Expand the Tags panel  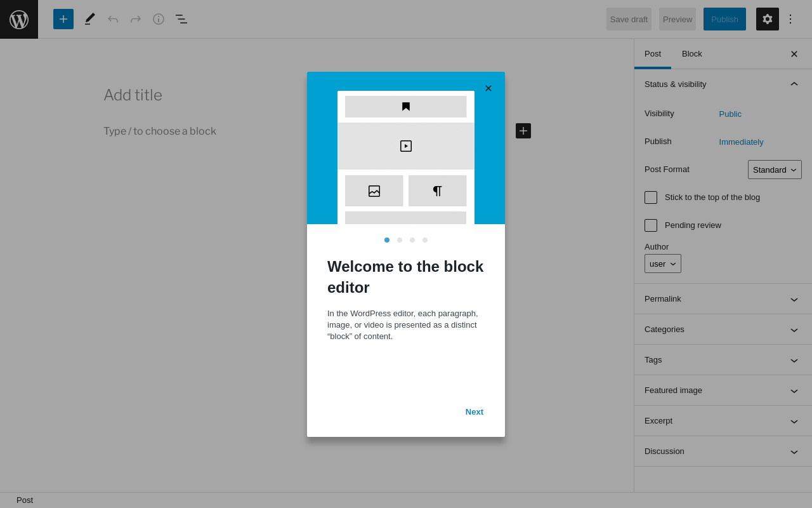click(723, 360)
